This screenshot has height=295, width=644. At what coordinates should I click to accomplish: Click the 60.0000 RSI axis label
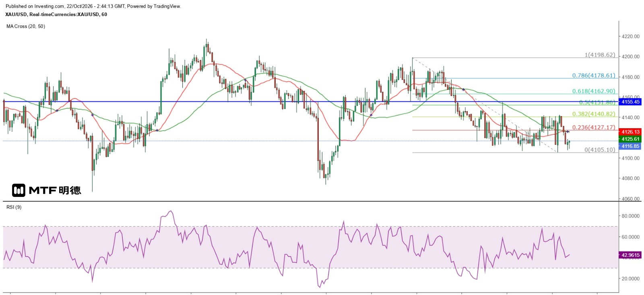pos(631,237)
